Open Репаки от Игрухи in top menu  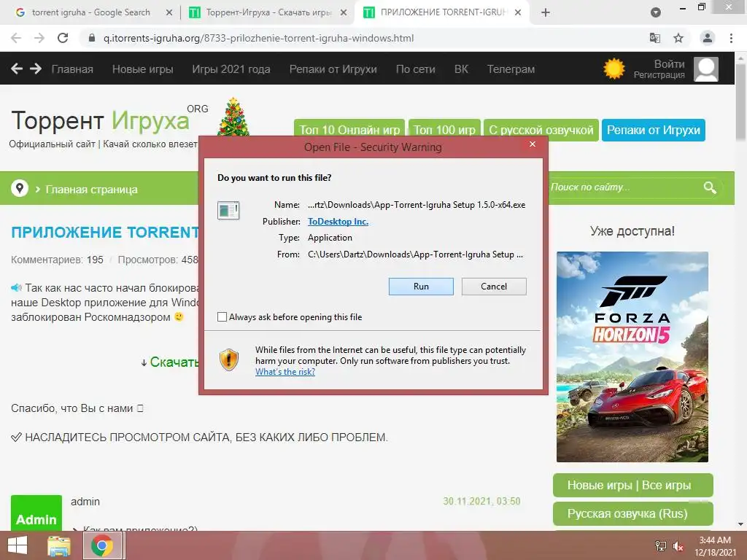tap(333, 69)
